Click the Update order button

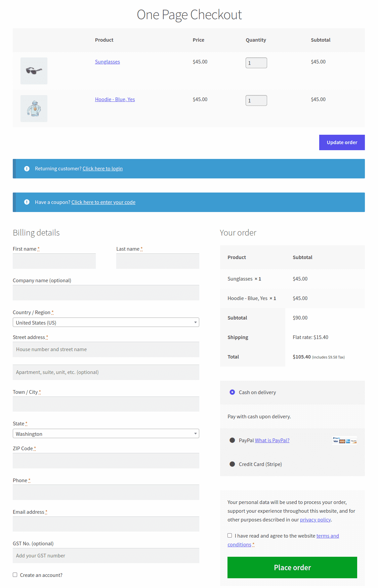[342, 142]
